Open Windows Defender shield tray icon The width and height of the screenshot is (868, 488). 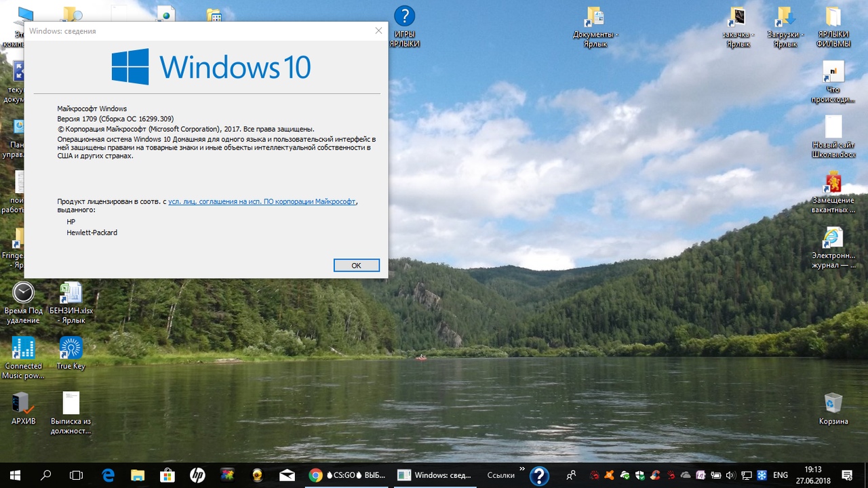[640, 475]
